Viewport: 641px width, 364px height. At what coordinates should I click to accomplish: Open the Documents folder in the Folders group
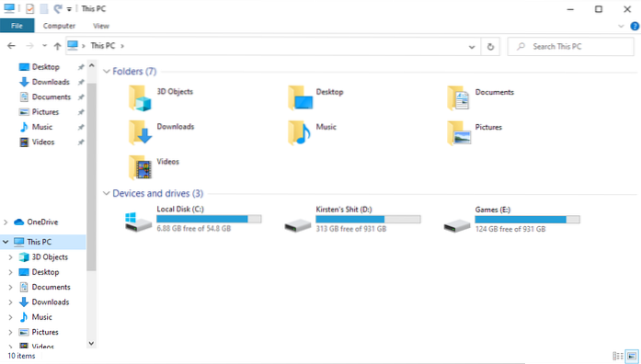pos(458,98)
